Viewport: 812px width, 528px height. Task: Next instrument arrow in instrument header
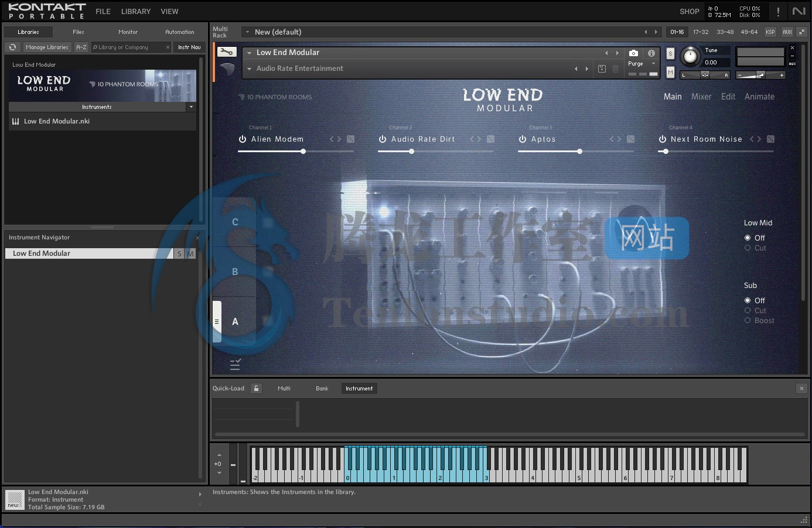click(617, 53)
